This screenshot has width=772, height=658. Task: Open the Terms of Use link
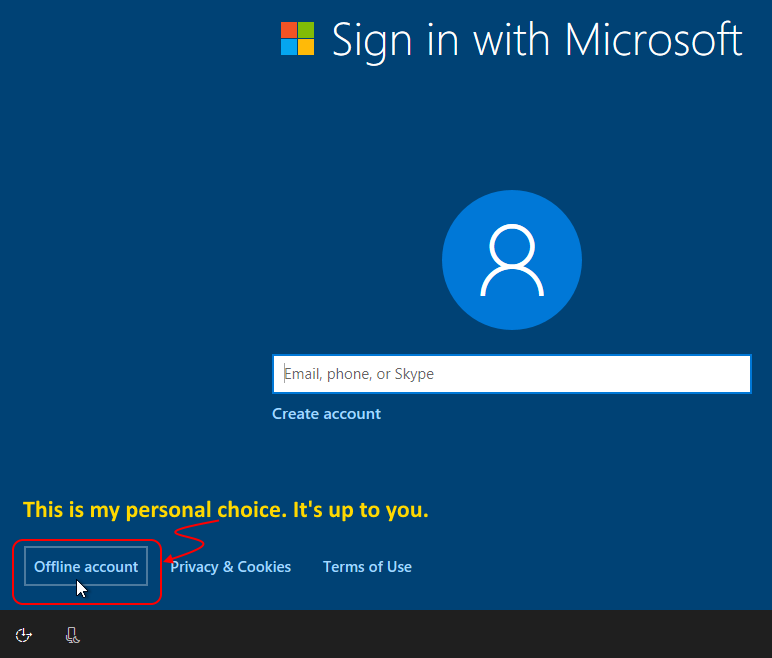coord(367,567)
